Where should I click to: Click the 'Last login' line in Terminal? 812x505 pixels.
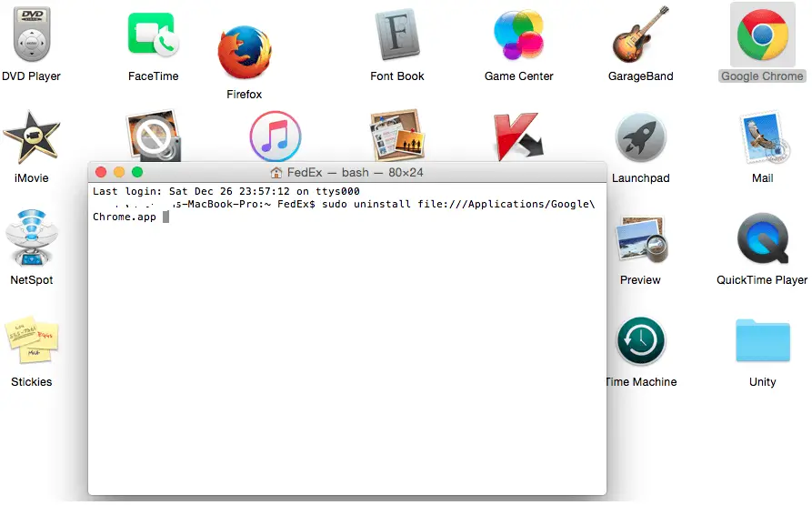pos(226,191)
